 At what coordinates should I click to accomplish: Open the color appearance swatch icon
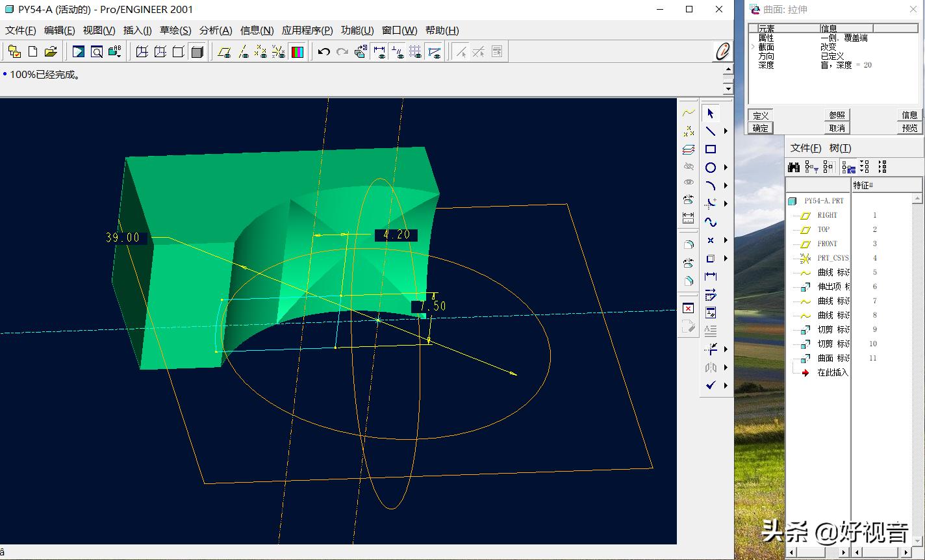[x=298, y=52]
